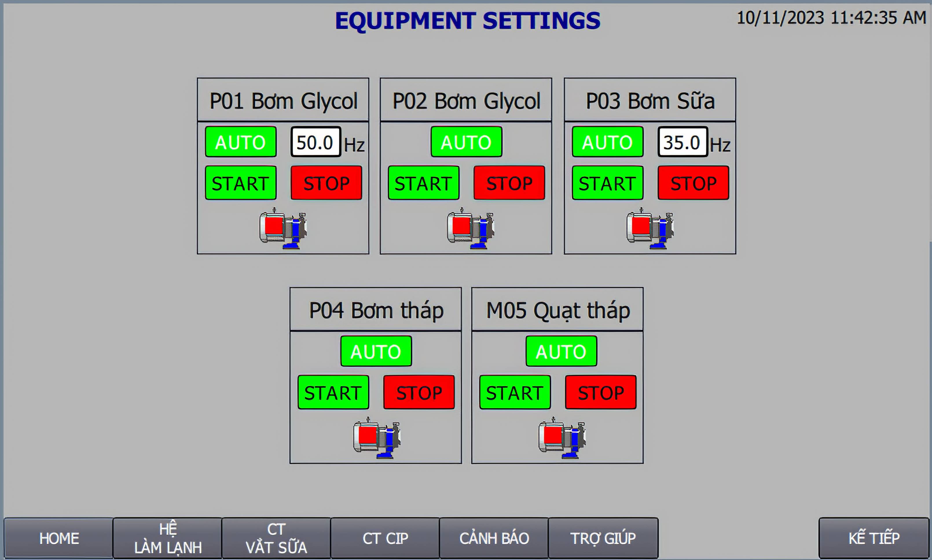Open the TRỢ GIÚP help page
This screenshot has width=932, height=560.
[603, 538]
